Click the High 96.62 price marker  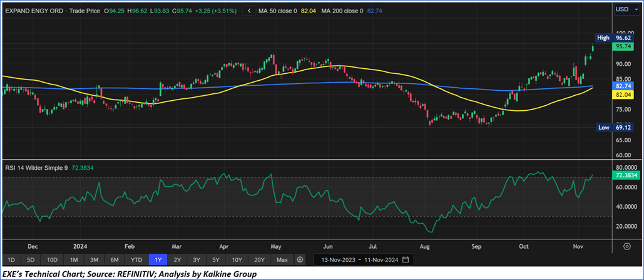click(x=612, y=38)
